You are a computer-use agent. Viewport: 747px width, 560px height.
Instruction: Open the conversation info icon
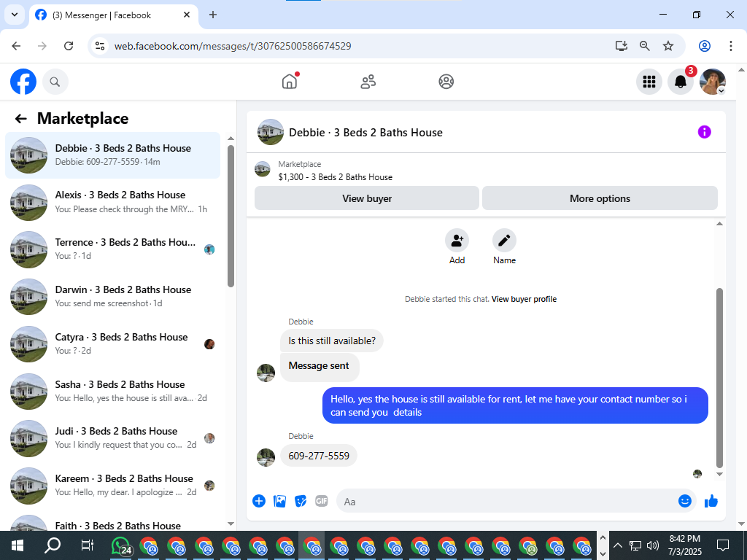[x=704, y=132]
